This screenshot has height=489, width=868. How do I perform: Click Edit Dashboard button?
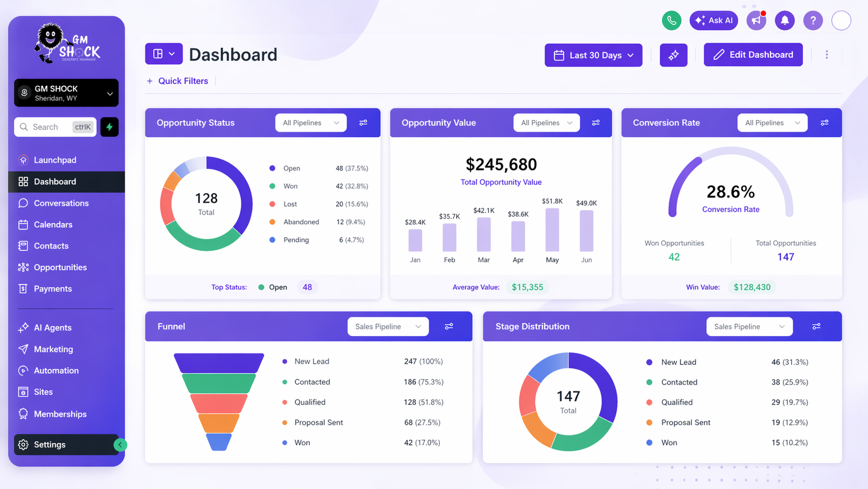(x=753, y=55)
